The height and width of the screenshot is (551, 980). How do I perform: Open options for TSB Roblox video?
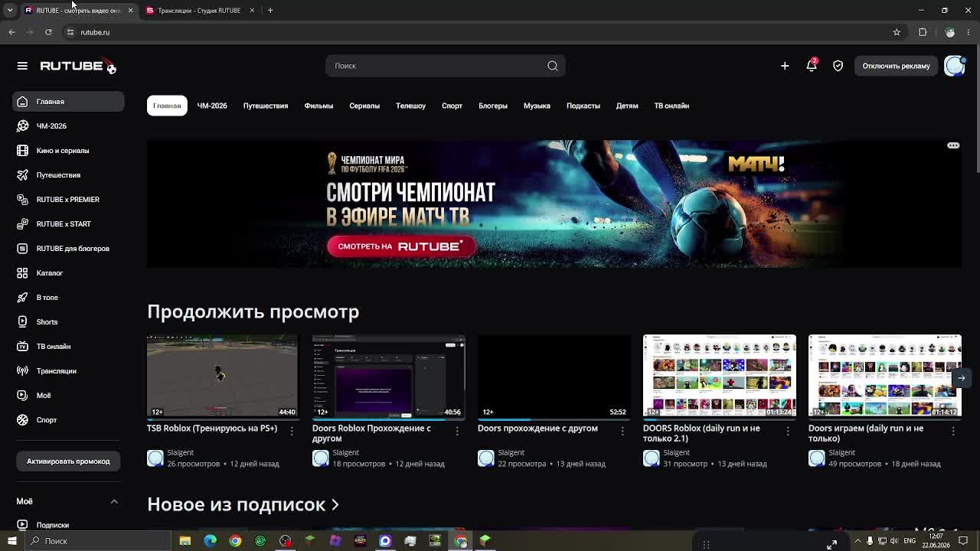pos(292,432)
